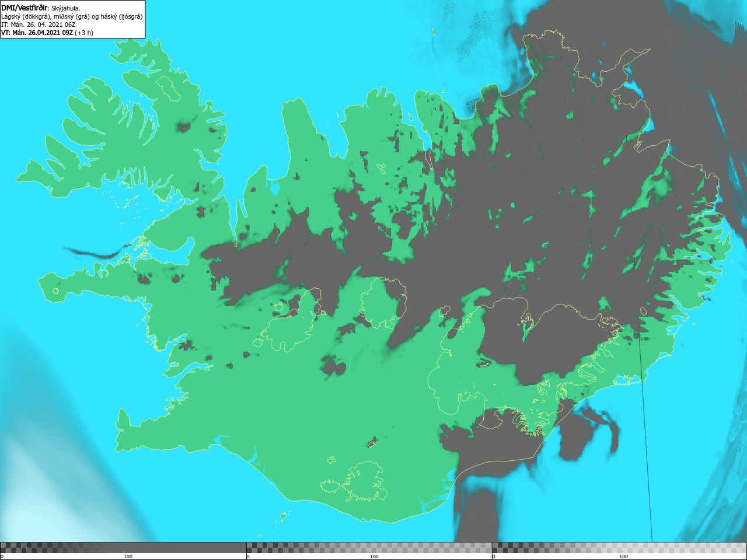
Task: Click the medium gray mid-cloud scale bar
Action: 369,548
